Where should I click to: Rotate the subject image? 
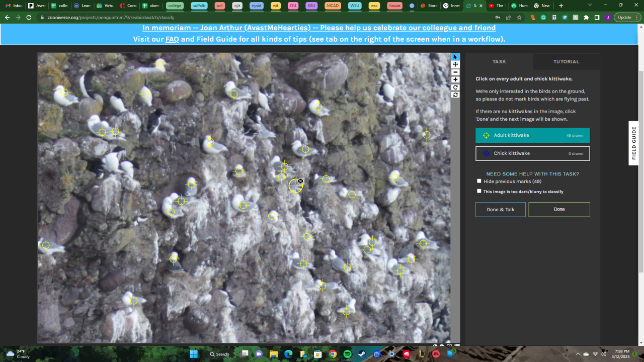point(455,87)
